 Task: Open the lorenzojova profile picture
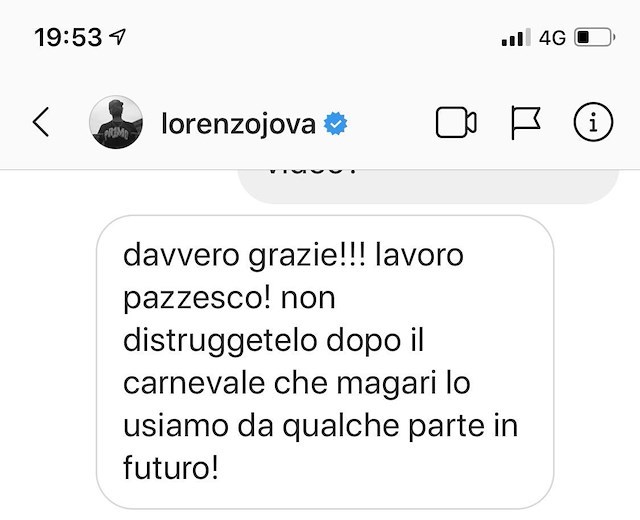click(x=116, y=122)
